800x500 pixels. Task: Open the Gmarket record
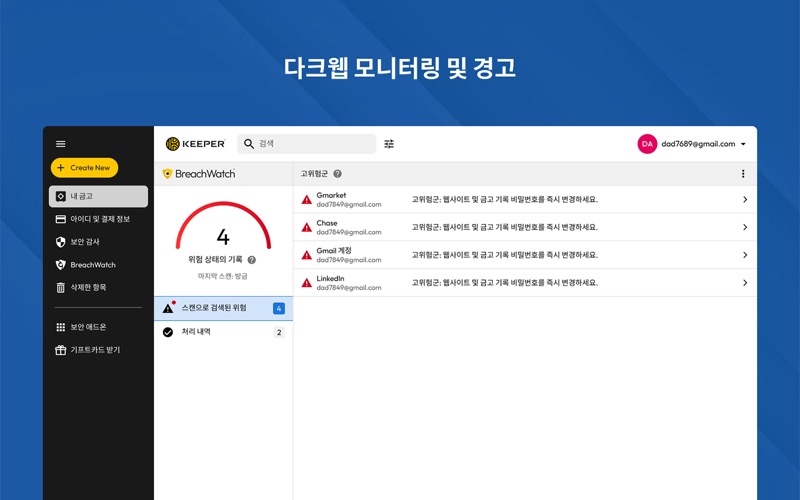[525, 199]
